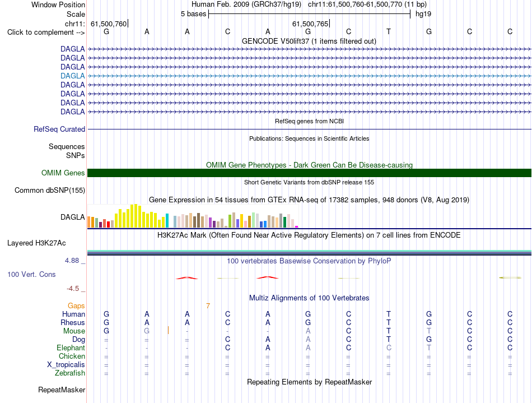532x403 pixels.
Task: Open 'Short Genetic Variants from dbSNP release 155'
Action: [x=309, y=182]
